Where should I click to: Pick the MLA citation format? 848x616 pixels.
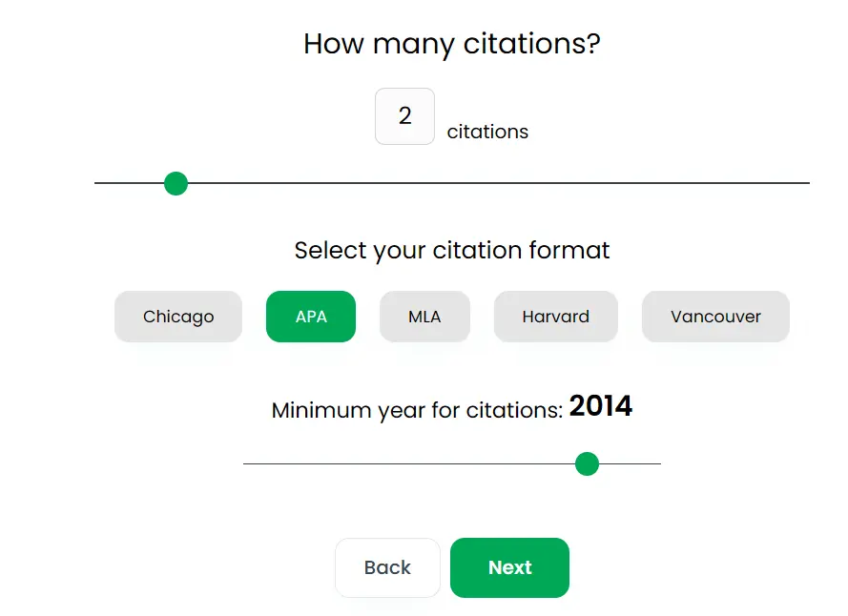click(424, 317)
